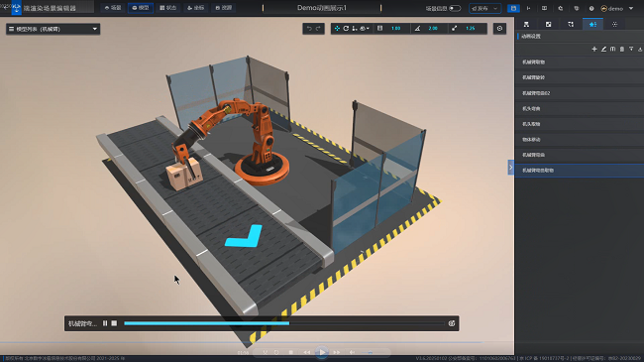Image resolution: width=644 pixels, height=362 pixels.
Task: Open the transform icon tab in right panel
Action: pos(571,24)
